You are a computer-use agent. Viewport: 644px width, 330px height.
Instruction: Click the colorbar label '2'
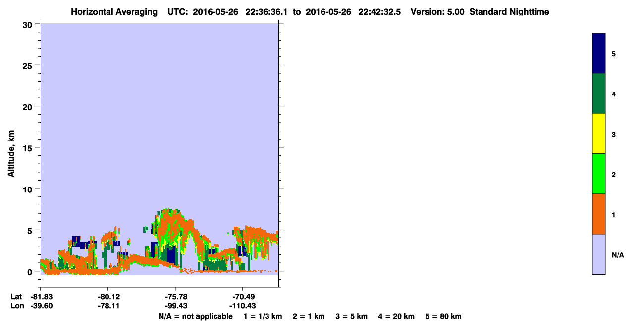(x=614, y=174)
